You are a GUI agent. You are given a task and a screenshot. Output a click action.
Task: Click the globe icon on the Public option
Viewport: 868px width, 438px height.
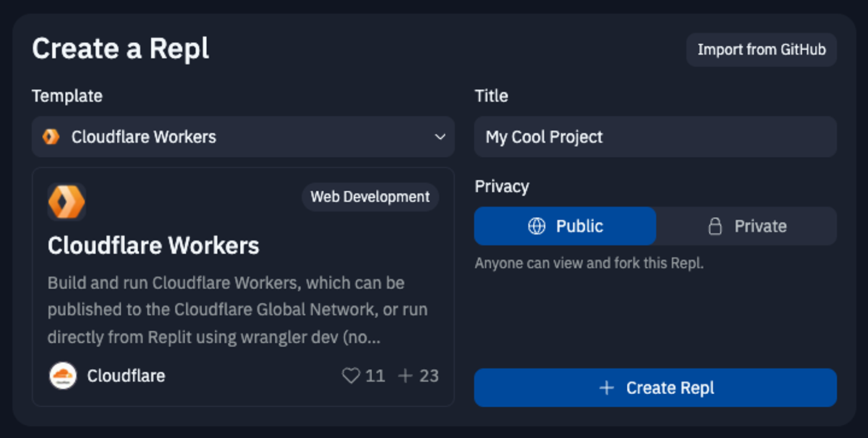pyautogui.click(x=535, y=226)
